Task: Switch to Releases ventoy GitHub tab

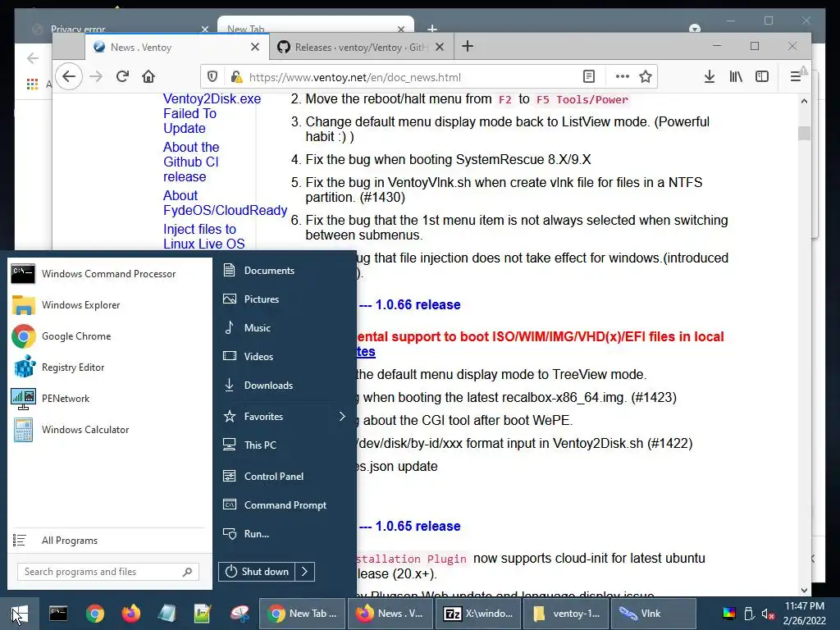Action: (x=362, y=47)
